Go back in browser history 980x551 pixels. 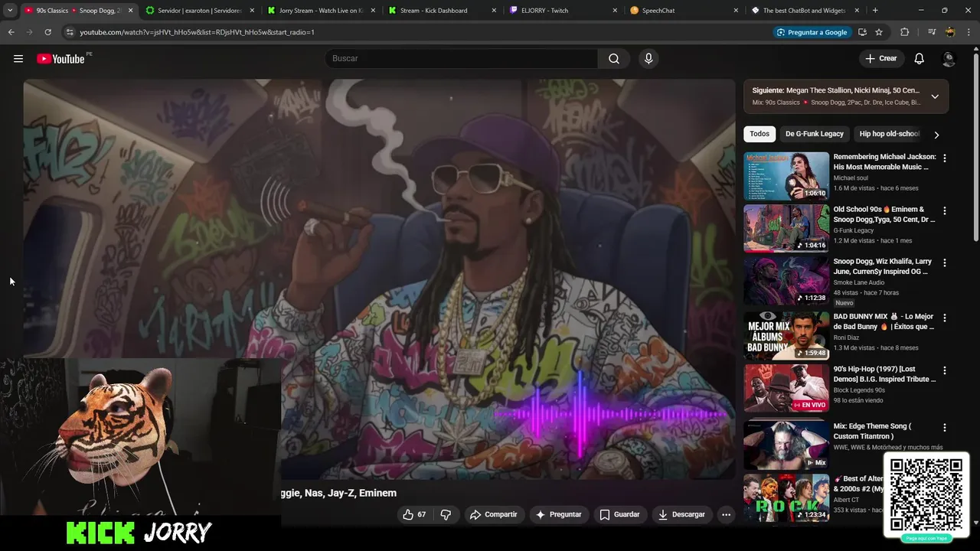click(x=11, y=32)
